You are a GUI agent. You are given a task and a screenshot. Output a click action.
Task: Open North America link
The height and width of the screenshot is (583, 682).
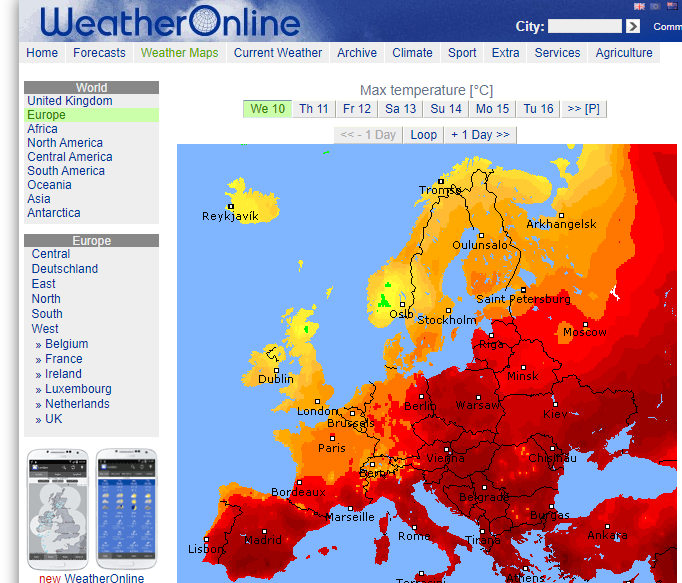[65, 143]
